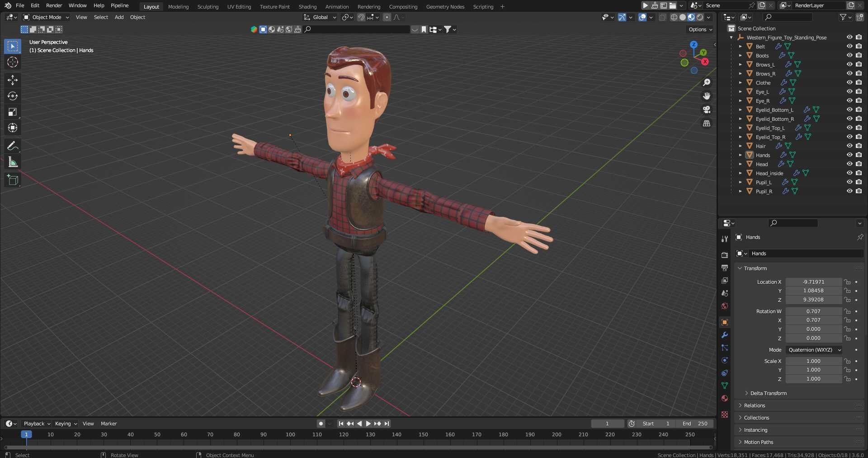Choose the Annotate tool

click(13, 146)
